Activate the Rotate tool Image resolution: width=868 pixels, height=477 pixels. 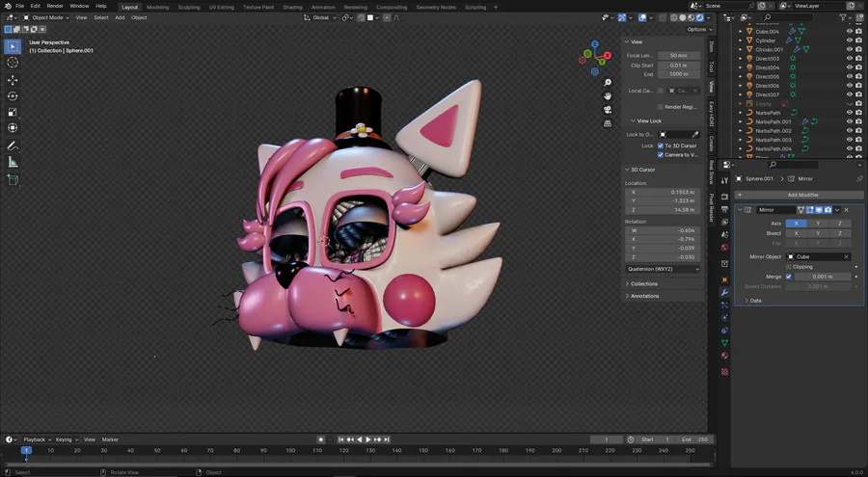[x=13, y=96]
